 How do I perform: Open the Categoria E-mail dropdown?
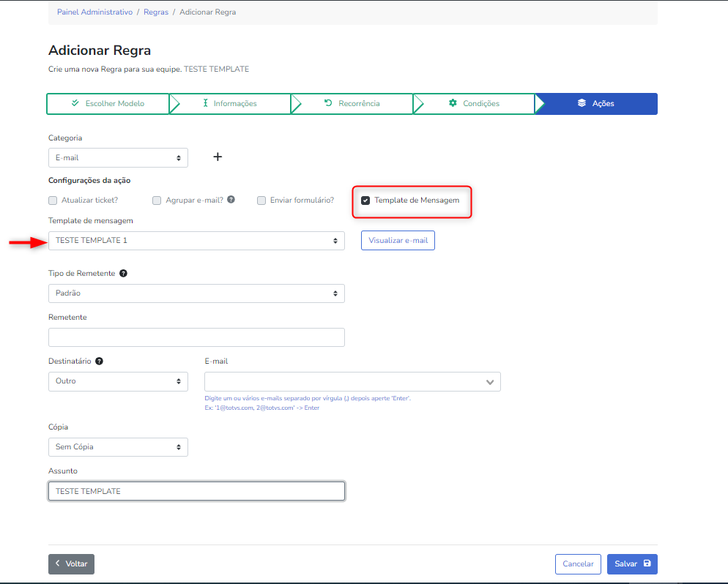click(x=118, y=157)
